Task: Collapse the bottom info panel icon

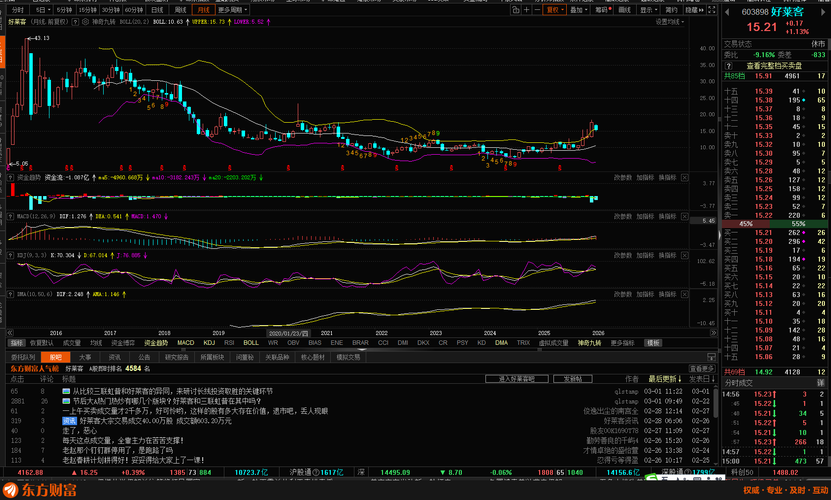Action: (711, 357)
